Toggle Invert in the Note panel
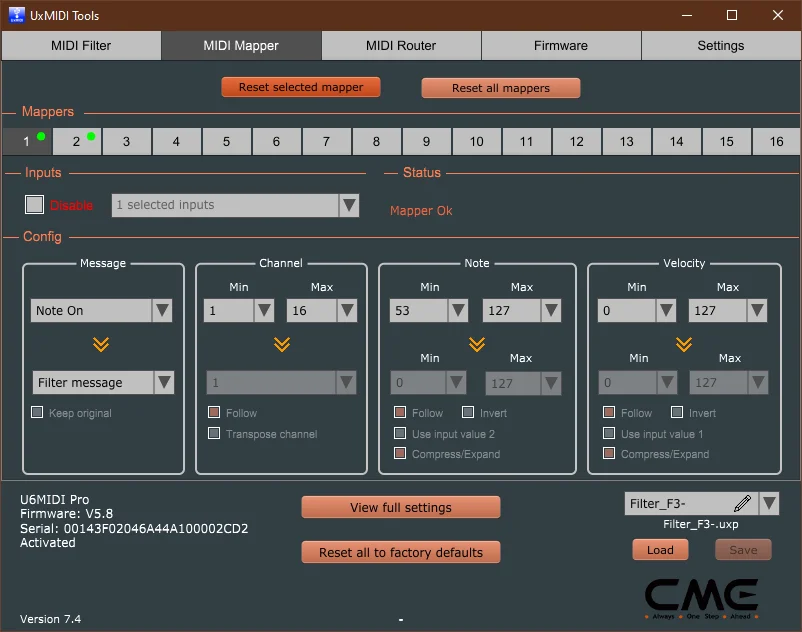The width and height of the screenshot is (802, 632). coord(466,412)
